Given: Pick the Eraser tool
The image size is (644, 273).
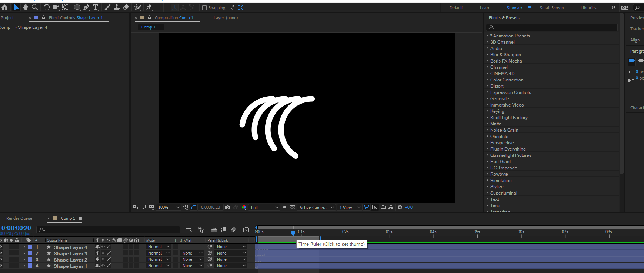Looking at the screenshot, I should (126, 7).
